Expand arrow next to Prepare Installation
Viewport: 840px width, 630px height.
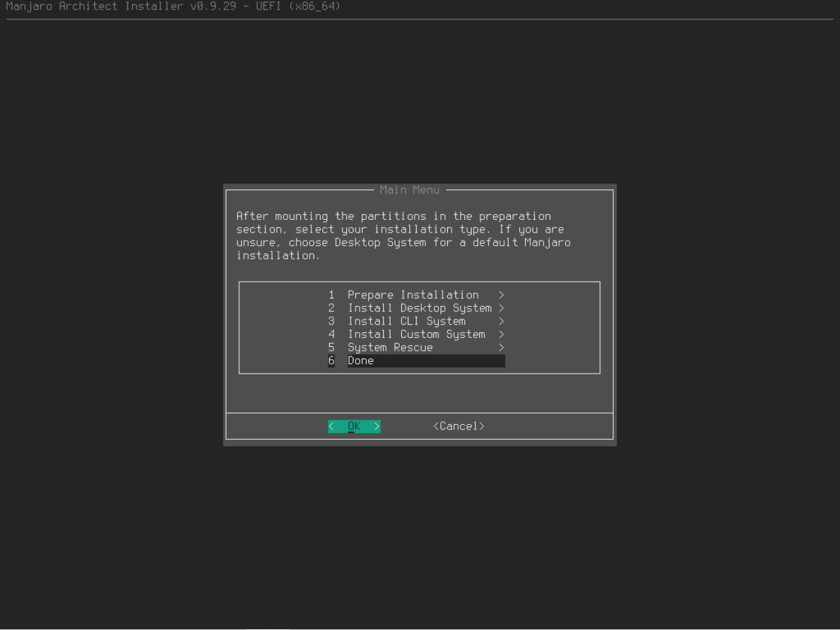[502, 295]
